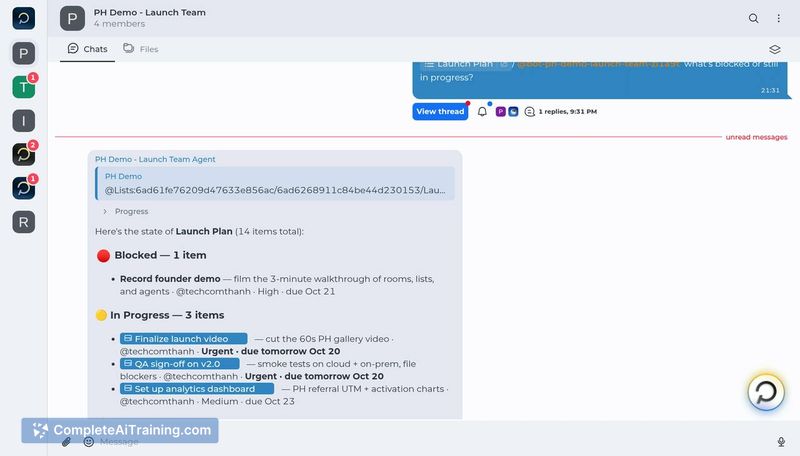This screenshot has height=456, width=800.
Task: Click the PH Demo - Launch Team Agent name
Action: [x=155, y=159]
